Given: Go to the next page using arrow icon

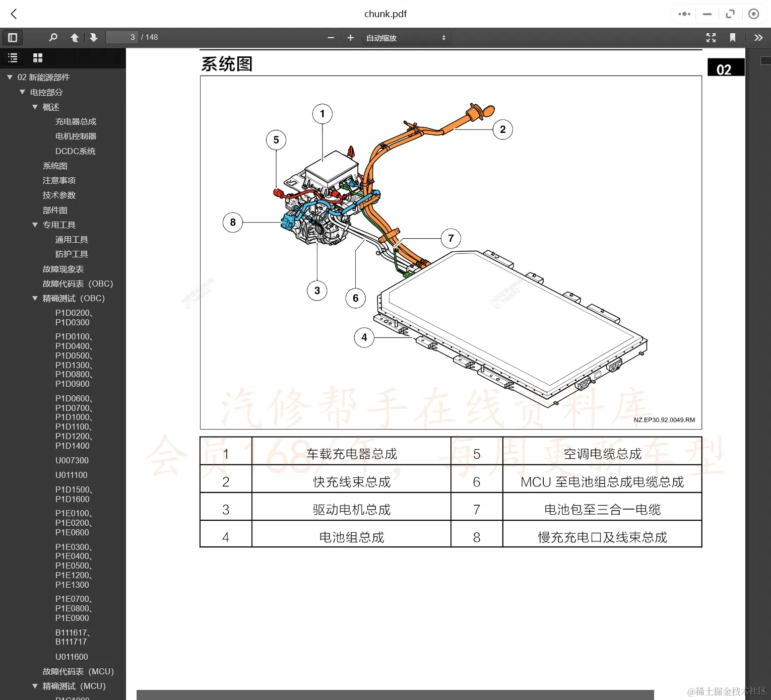Looking at the screenshot, I should coord(94,37).
